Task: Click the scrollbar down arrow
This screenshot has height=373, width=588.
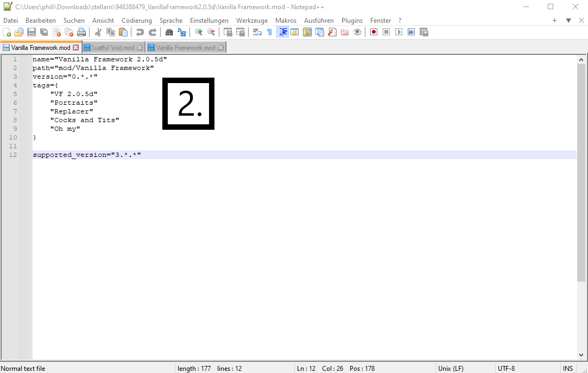Action: 581,355
